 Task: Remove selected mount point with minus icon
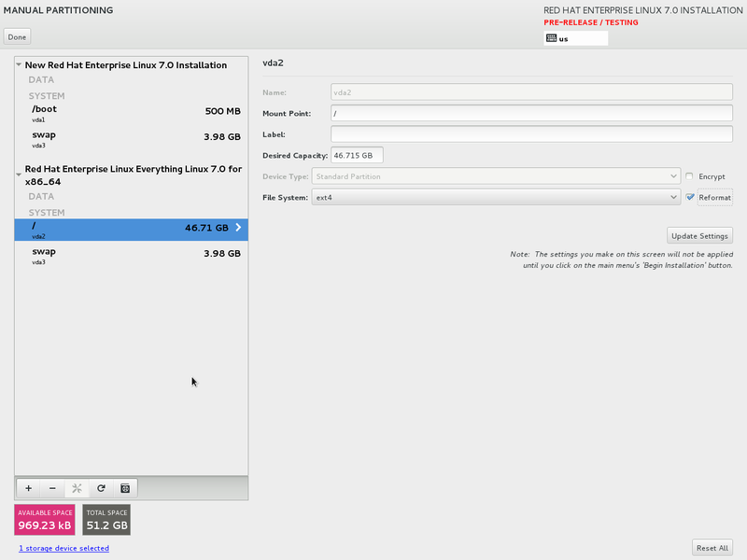coord(52,488)
